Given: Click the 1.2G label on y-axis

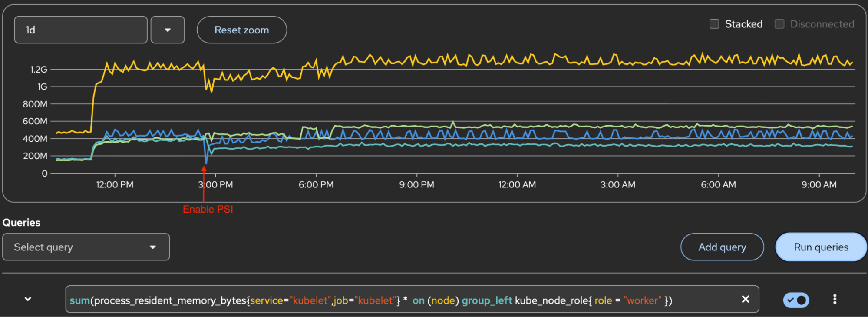Looking at the screenshot, I should tap(39, 70).
